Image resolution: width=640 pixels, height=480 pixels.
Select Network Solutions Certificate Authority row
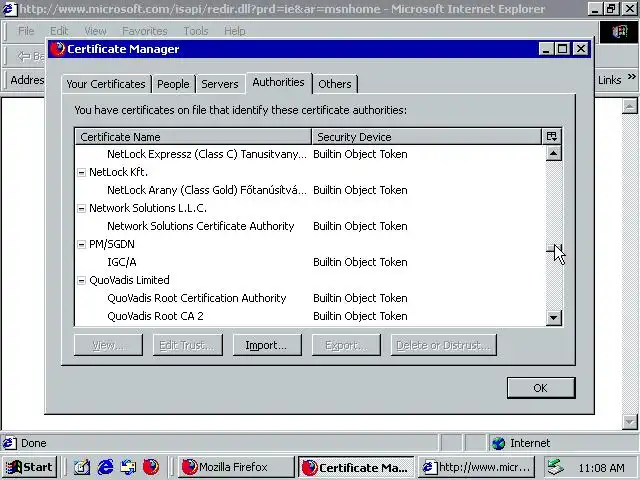(x=310, y=226)
